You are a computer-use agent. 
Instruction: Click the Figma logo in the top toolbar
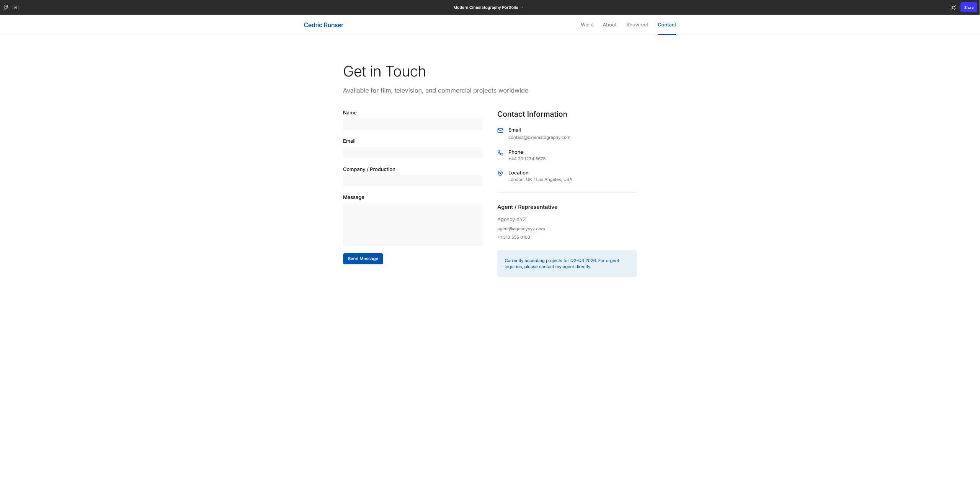point(6,7)
